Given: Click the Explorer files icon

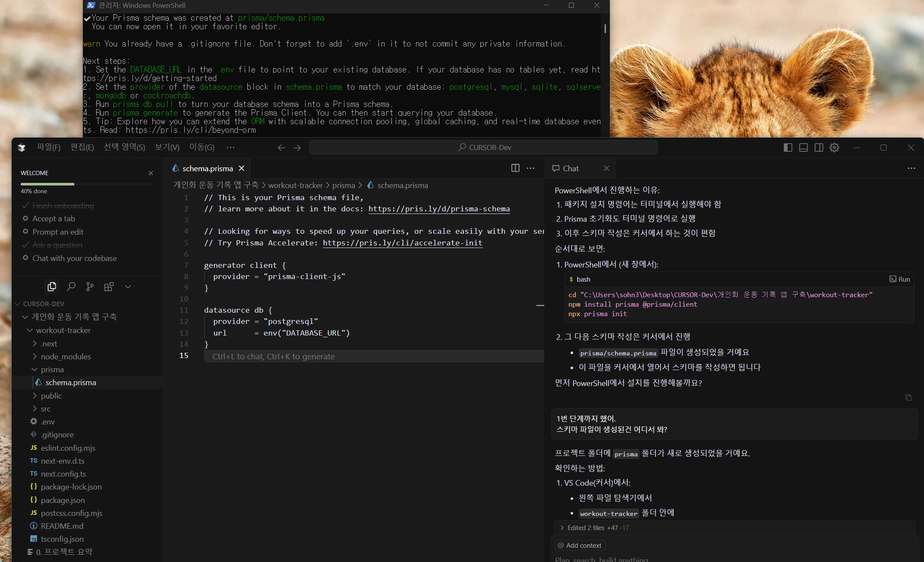Looking at the screenshot, I should pos(52,286).
